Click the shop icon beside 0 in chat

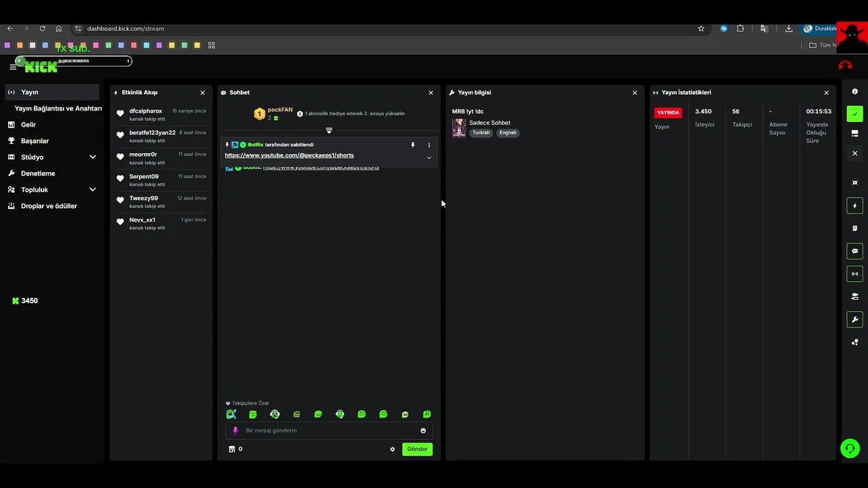click(232, 449)
